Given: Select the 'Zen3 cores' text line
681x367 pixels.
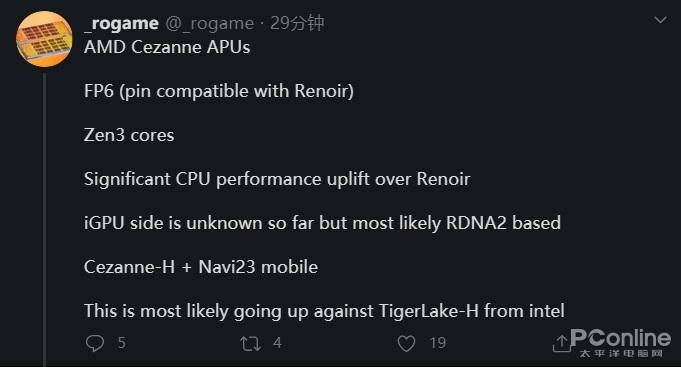Looking at the screenshot, I should tap(129, 135).
